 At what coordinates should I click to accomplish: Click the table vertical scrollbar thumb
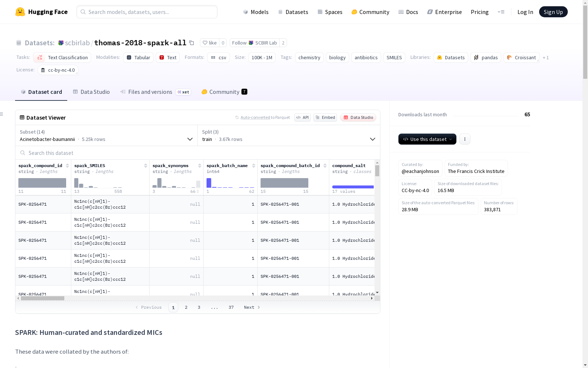click(377, 171)
